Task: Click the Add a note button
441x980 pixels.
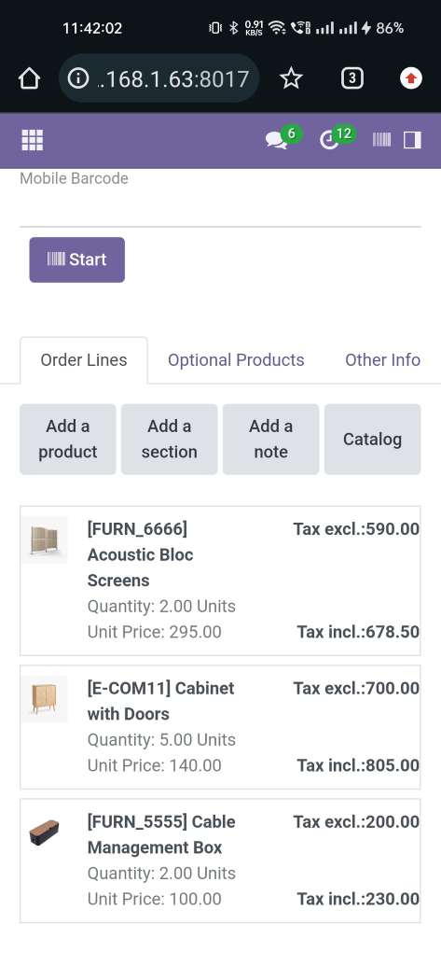Action: (x=271, y=439)
